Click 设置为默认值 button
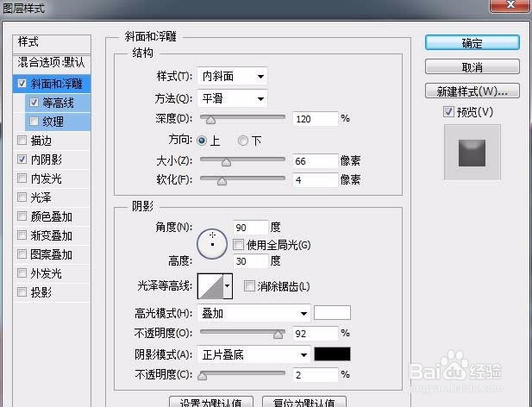 pyautogui.click(x=211, y=402)
